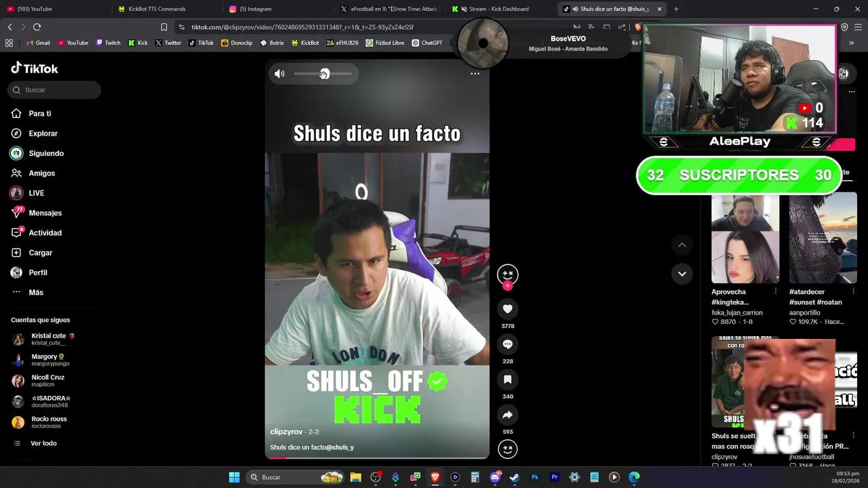Image resolution: width=868 pixels, height=488 pixels.
Task: Open browser apps grid icon
Action: 9,43
